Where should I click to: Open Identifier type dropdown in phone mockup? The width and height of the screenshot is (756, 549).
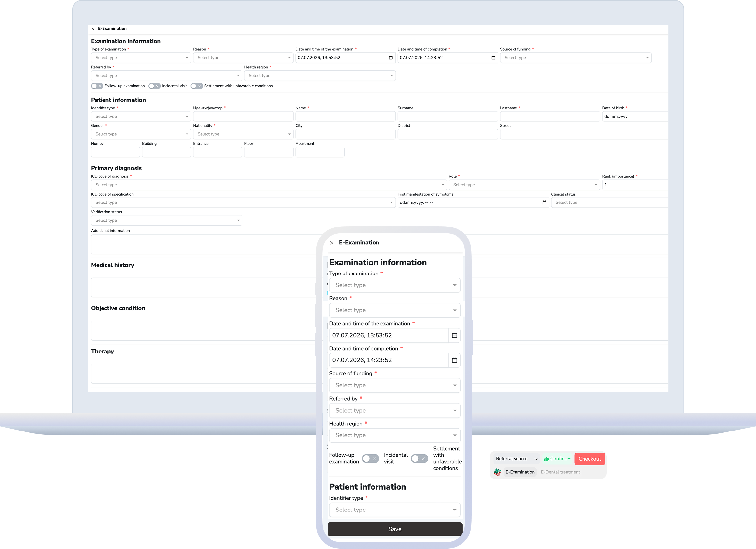click(395, 510)
